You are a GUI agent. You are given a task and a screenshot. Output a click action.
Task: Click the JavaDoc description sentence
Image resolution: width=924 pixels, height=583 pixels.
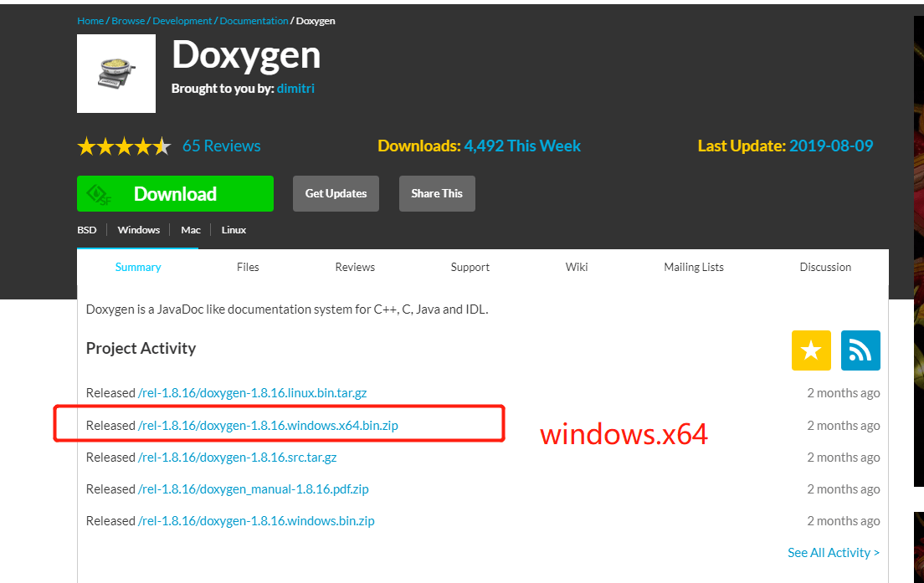click(287, 309)
